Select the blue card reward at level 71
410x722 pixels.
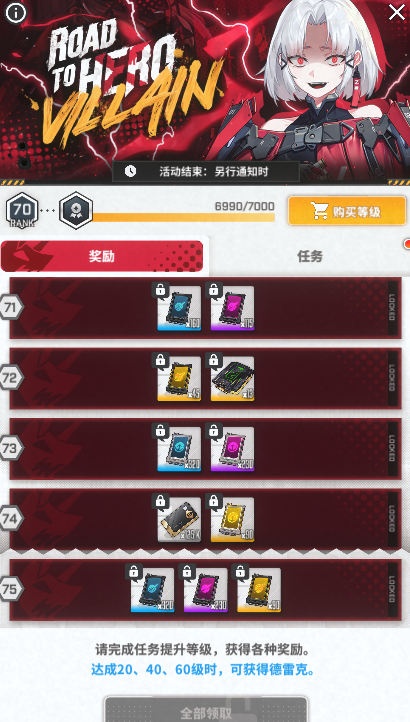(x=179, y=308)
